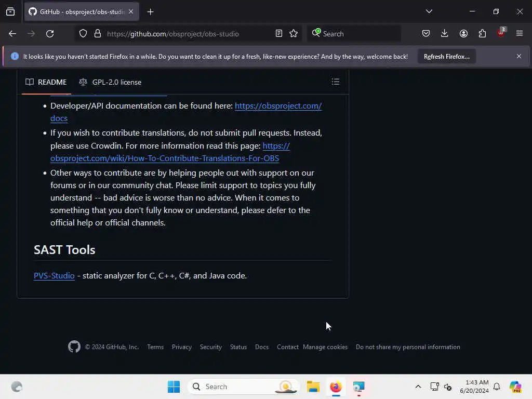Click Do not share my personal information

pyautogui.click(x=408, y=347)
